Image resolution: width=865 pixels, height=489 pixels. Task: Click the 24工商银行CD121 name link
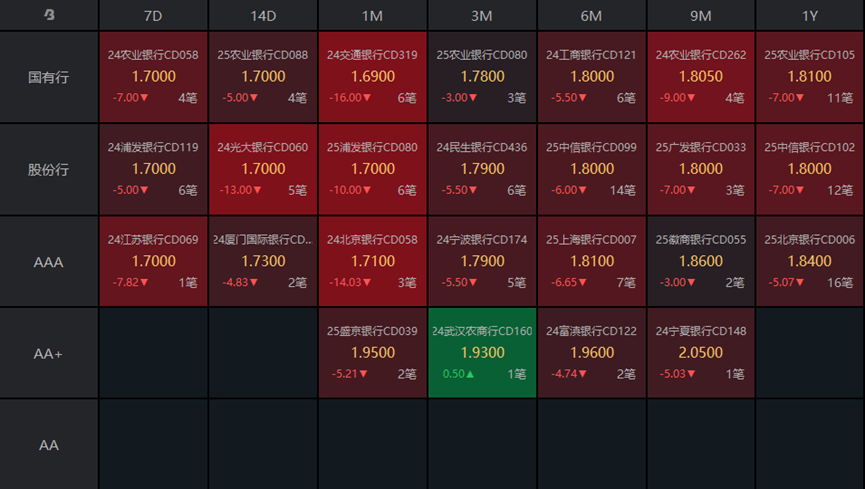click(591, 55)
